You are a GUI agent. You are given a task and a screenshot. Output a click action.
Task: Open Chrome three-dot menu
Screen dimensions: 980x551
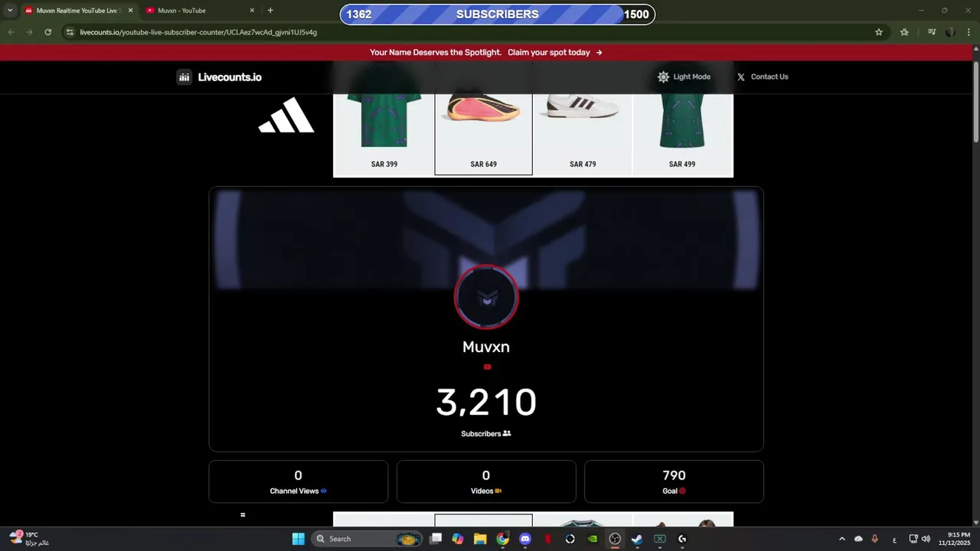tap(969, 32)
